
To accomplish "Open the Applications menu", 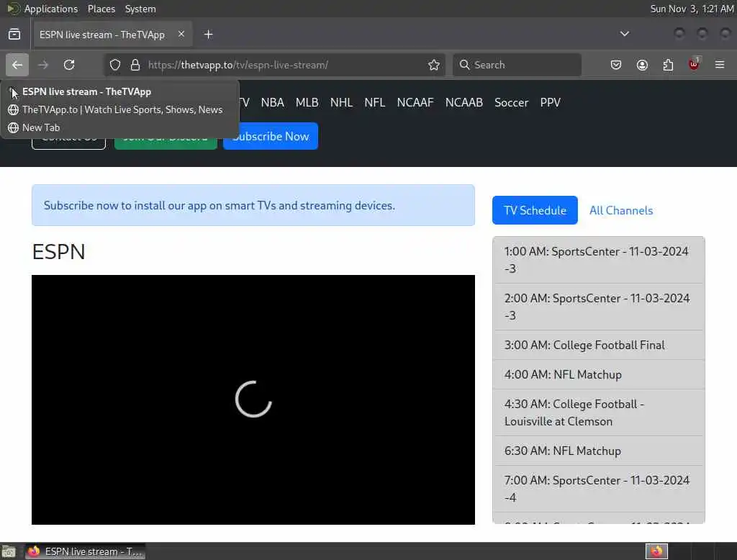I will coord(51,9).
